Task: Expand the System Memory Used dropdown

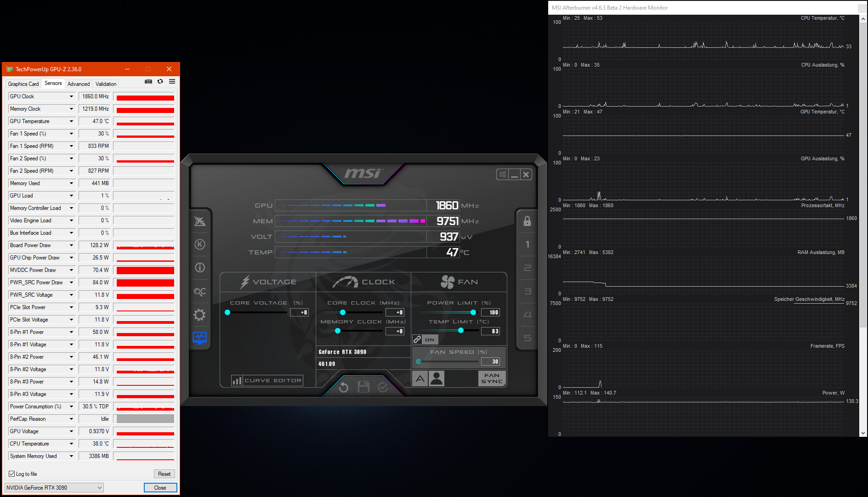Action: click(x=71, y=456)
